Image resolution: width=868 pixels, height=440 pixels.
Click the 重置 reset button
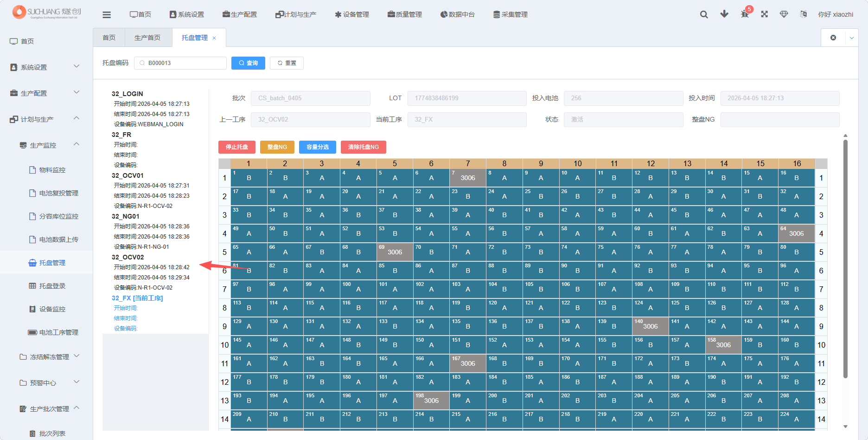(x=287, y=63)
